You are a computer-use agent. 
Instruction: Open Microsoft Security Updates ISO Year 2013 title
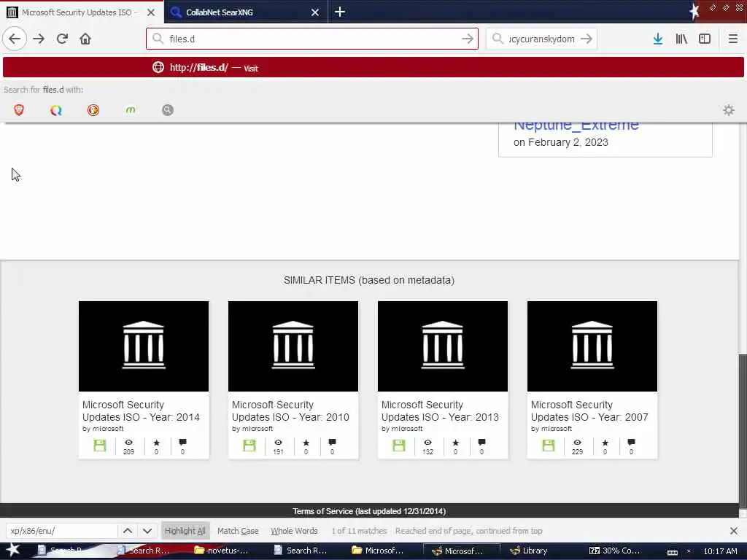(x=440, y=411)
